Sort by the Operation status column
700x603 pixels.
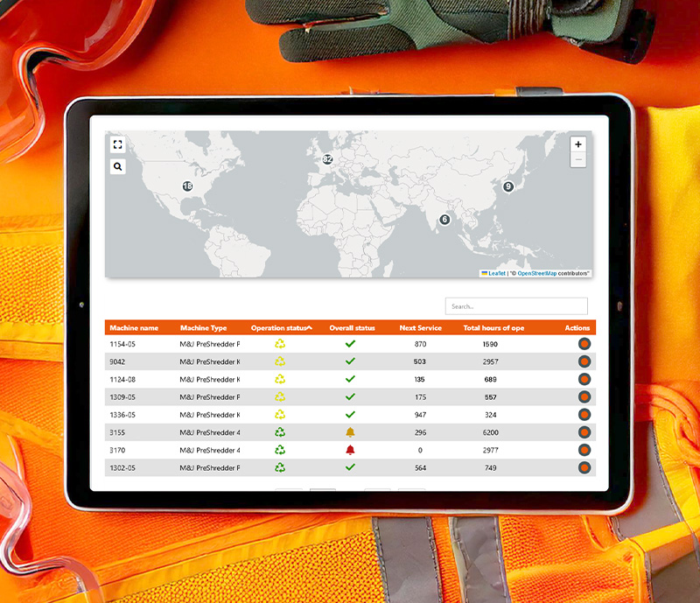click(x=281, y=328)
